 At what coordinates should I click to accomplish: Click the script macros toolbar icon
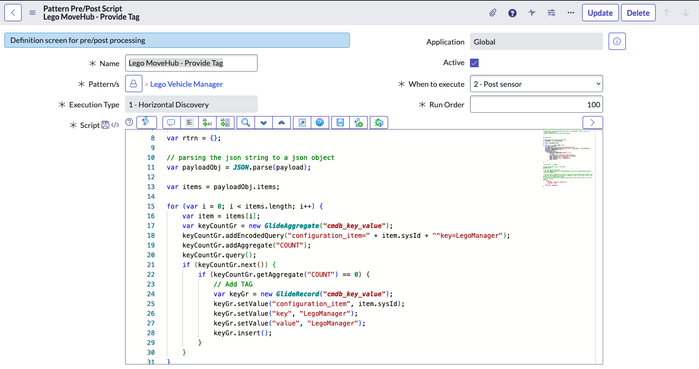tap(146, 122)
